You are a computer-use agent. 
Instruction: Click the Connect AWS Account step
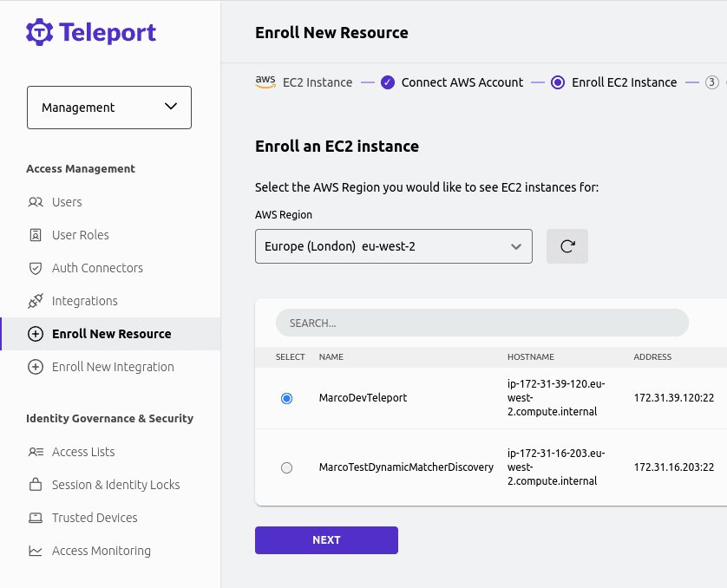click(462, 82)
